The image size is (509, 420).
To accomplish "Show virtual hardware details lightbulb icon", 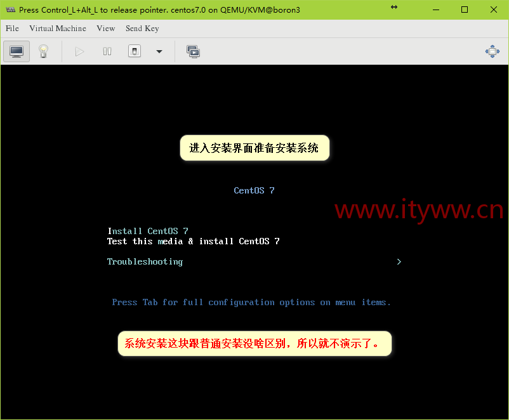I will pos(43,51).
